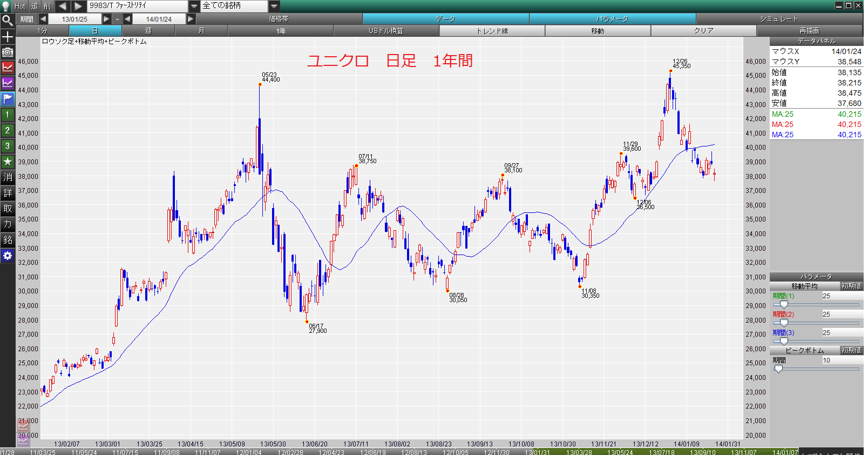This screenshot has width=868, height=455.
Task: Step end date 14/01/24 forward
Action: [x=191, y=19]
